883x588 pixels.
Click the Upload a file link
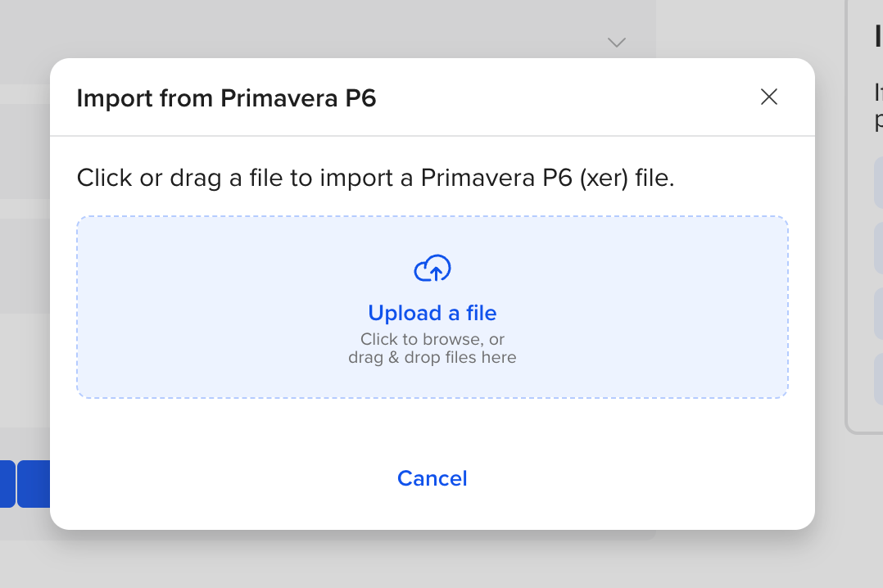432,313
